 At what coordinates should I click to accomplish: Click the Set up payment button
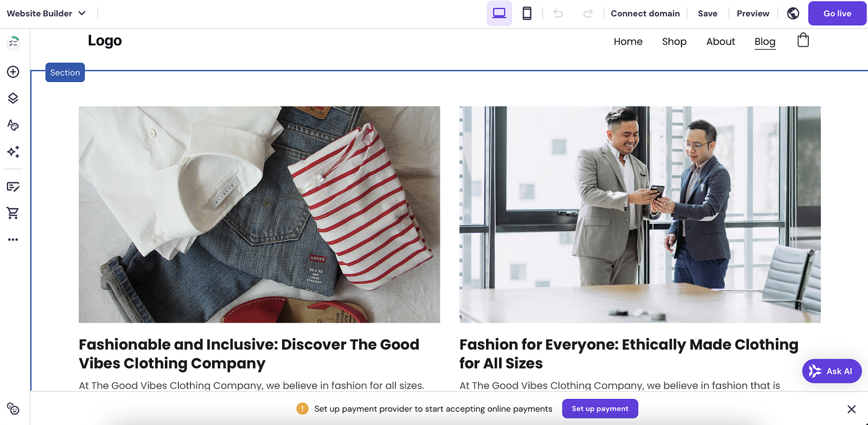pyautogui.click(x=600, y=409)
